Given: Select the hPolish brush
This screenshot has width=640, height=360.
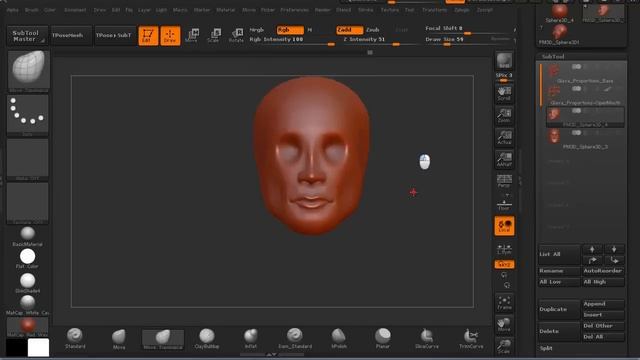Looking at the screenshot, I should tap(339, 339).
